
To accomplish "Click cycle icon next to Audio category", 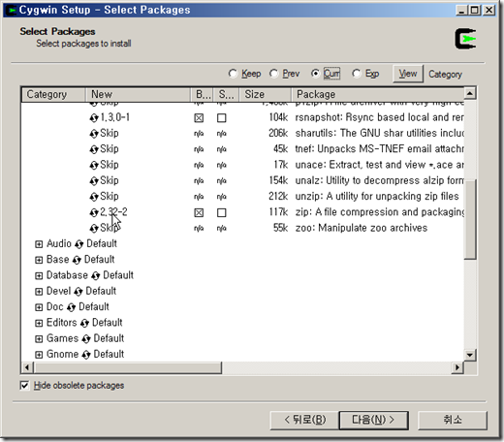I will tap(79, 244).
